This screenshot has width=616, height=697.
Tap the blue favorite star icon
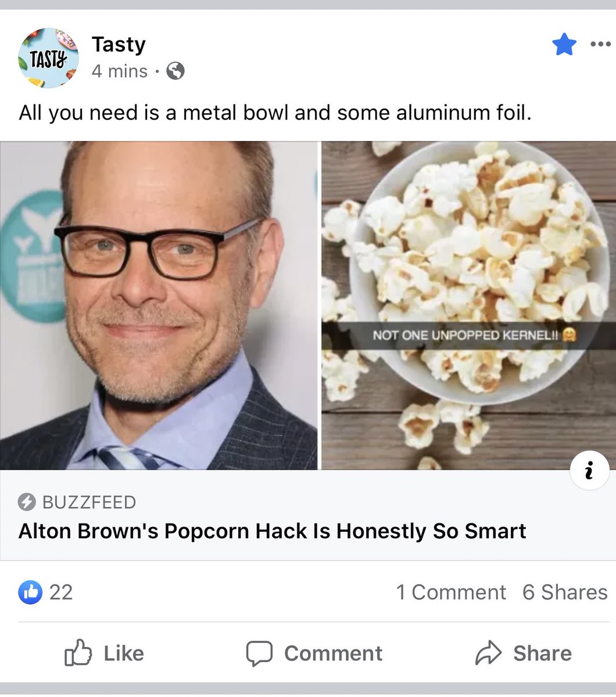564,45
